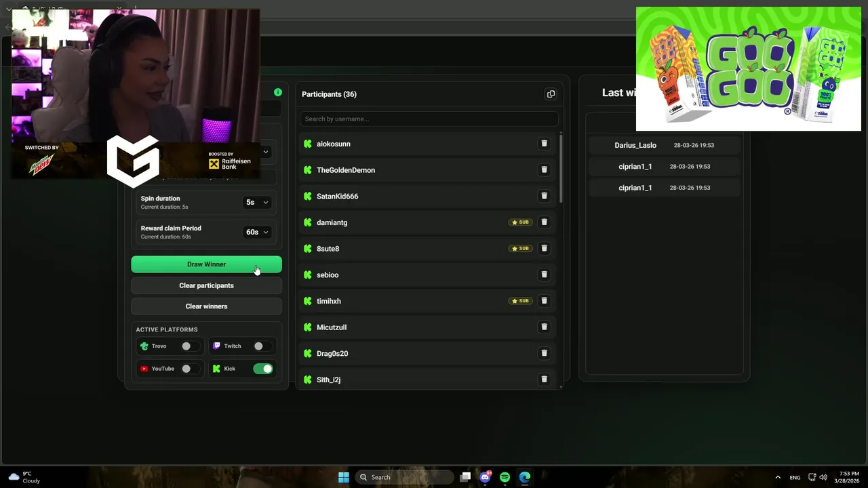Select participant name Micutzull

[x=332, y=327]
